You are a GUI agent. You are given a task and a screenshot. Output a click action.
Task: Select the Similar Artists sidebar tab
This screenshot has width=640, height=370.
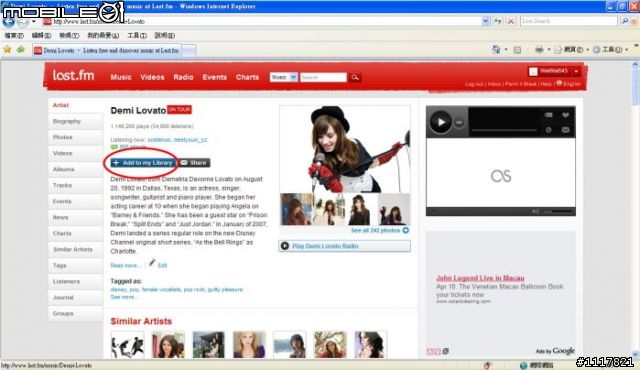(x=76, y=249)
